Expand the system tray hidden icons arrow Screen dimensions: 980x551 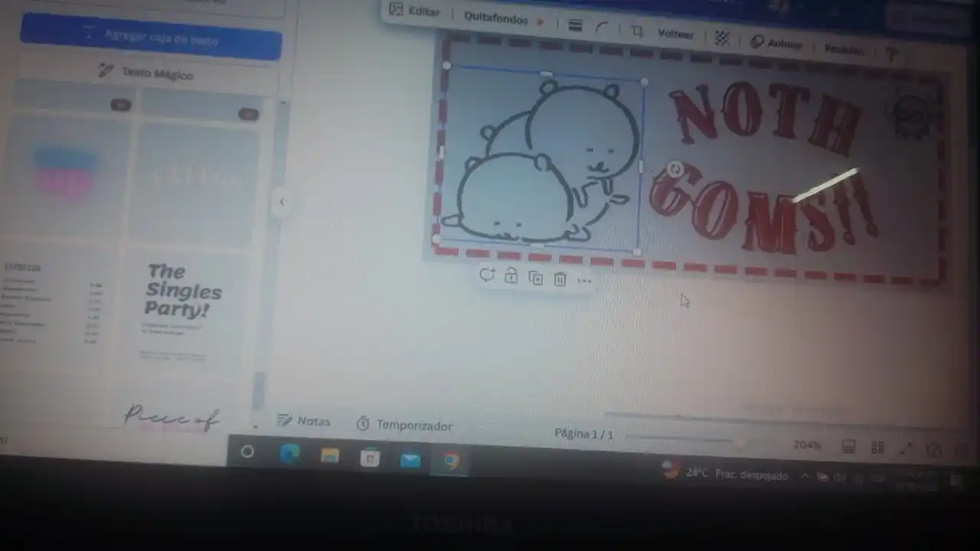coord(805,476)
